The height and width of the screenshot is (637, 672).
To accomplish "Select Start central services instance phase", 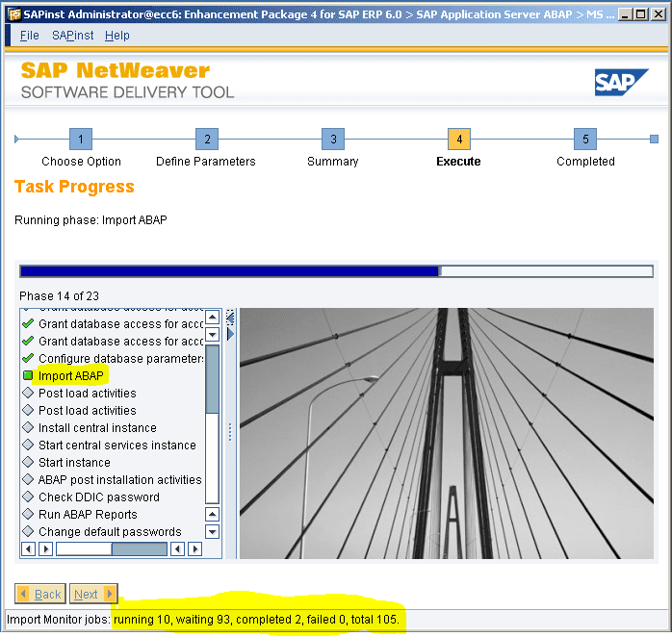I will (x=117, y=446).
